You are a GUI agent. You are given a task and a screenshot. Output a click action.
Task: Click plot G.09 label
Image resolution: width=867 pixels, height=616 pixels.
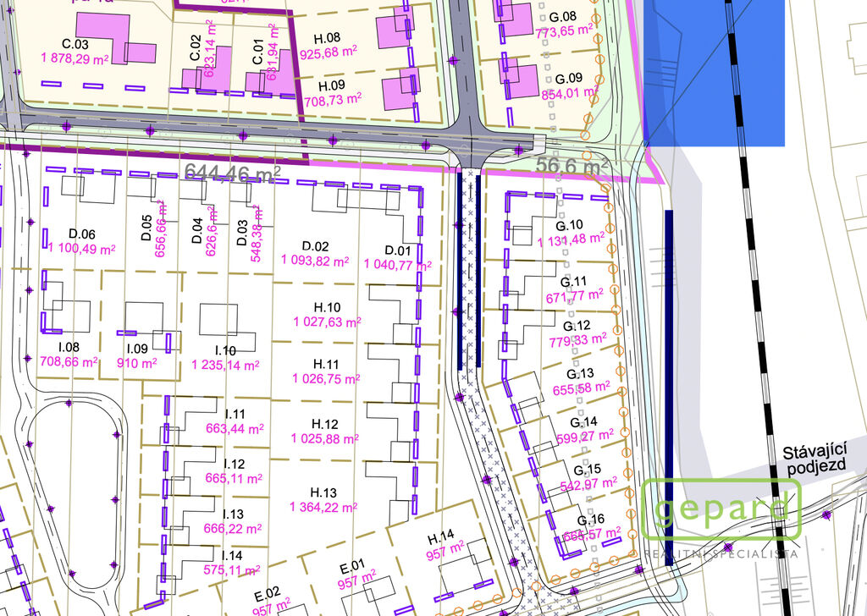click(563, 78)
